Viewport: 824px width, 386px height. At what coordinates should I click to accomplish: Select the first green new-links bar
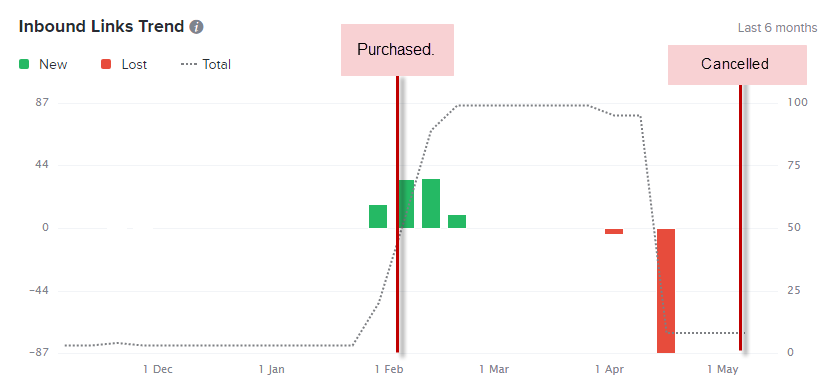click(x=378, y=216)
